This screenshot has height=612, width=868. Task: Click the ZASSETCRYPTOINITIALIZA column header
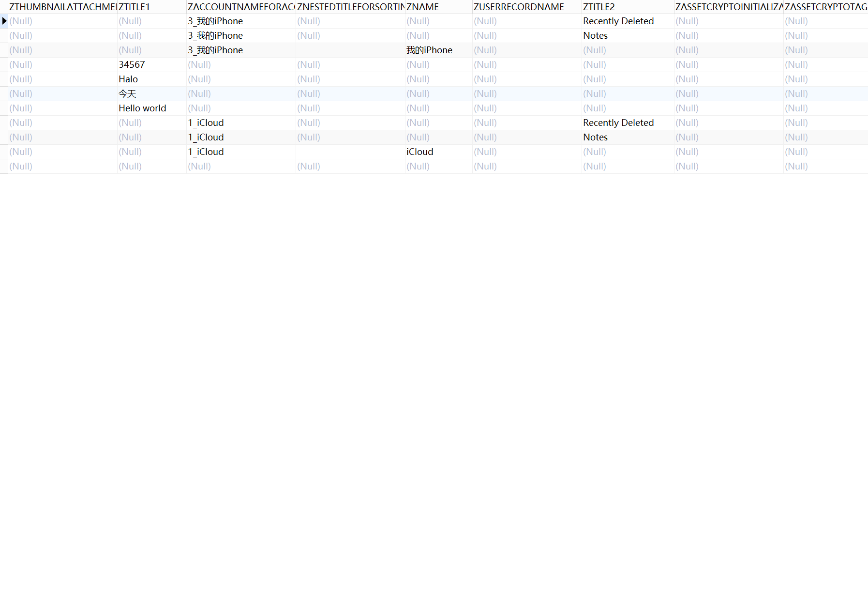click(x=728, y=7)
